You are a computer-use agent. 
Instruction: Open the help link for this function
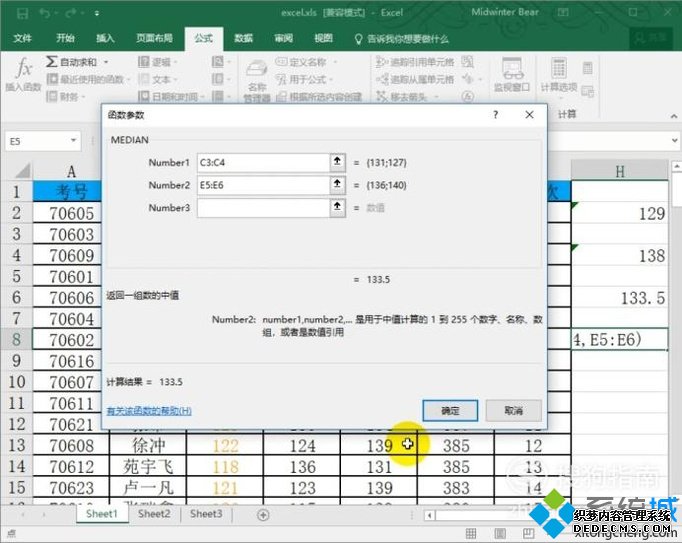[x=149, y=411]
